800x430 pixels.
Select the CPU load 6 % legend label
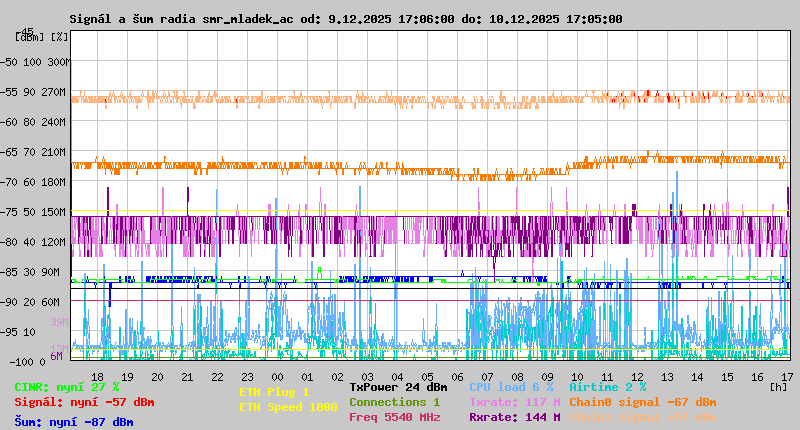coord(511,386)
